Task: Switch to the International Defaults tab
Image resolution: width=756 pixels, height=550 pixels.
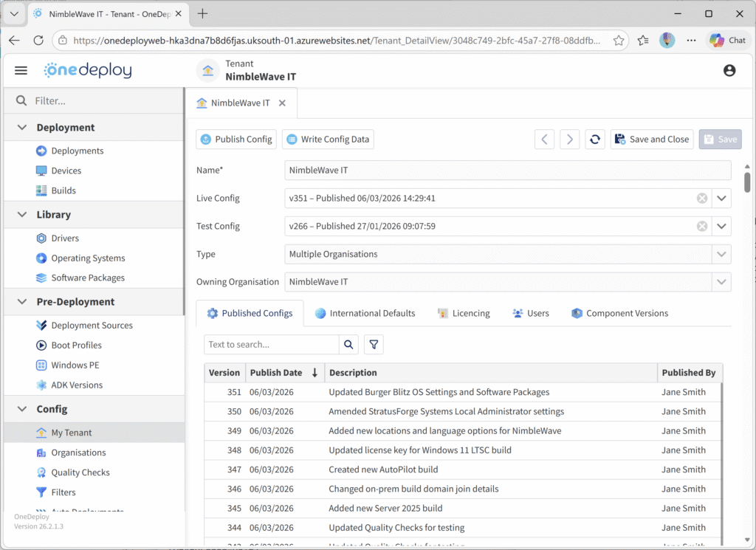Action: [x=365, y=313]
